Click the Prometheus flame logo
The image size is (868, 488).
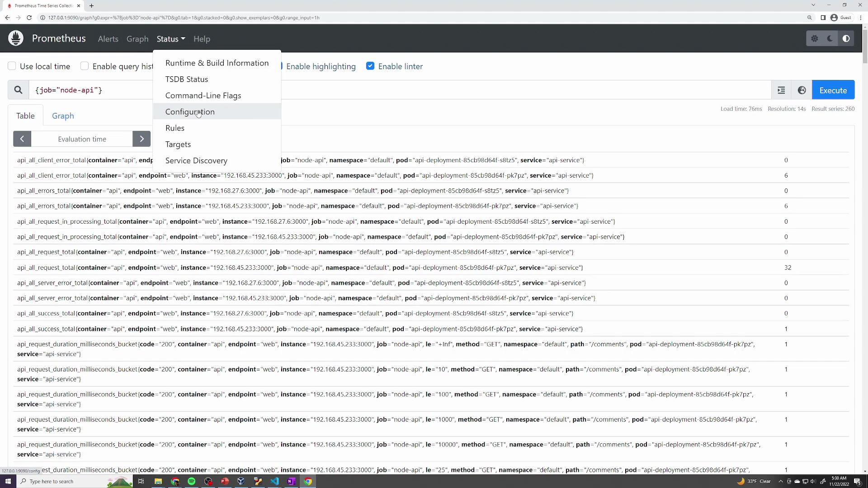[16, 38]
